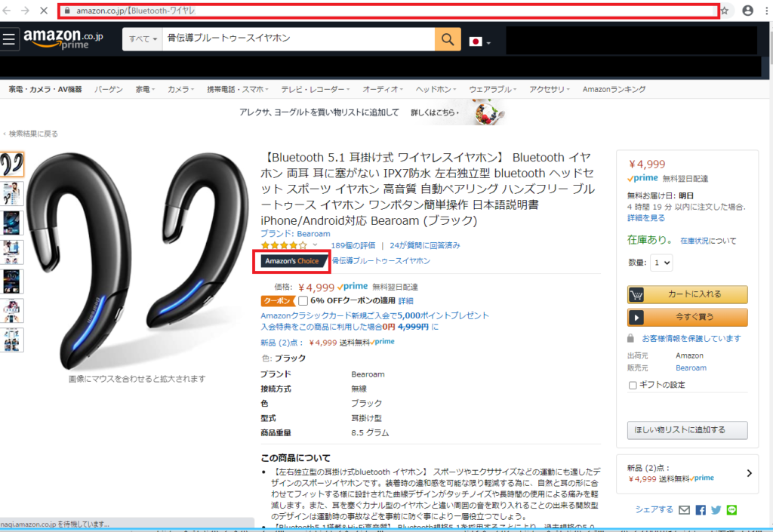
Task: Share product via email envelope icon
Action: click(x=684, y=510)
